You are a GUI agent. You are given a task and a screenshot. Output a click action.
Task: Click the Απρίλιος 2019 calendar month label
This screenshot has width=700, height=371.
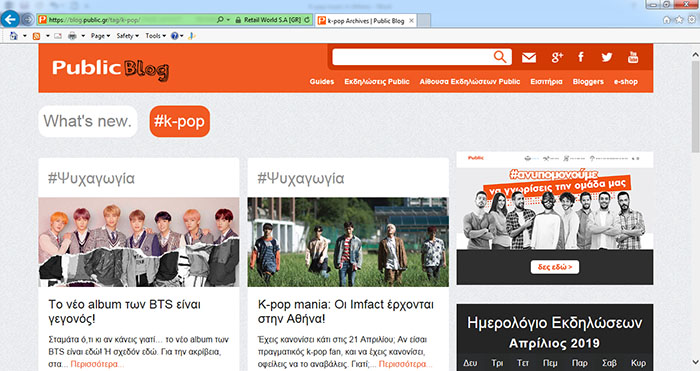[554, 343]
